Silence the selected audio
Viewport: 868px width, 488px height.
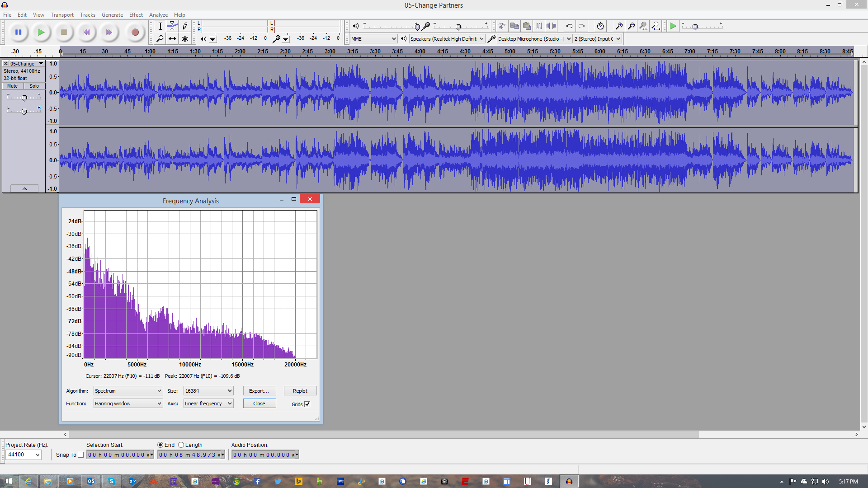(x=552, y=26)
